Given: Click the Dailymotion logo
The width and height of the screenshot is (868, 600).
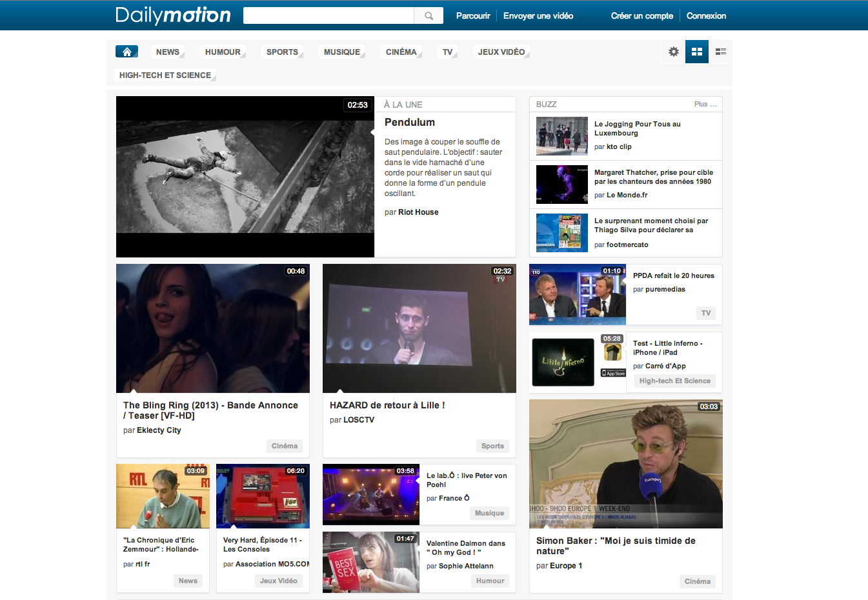Looking at the screenshot, I should [173, 15].
